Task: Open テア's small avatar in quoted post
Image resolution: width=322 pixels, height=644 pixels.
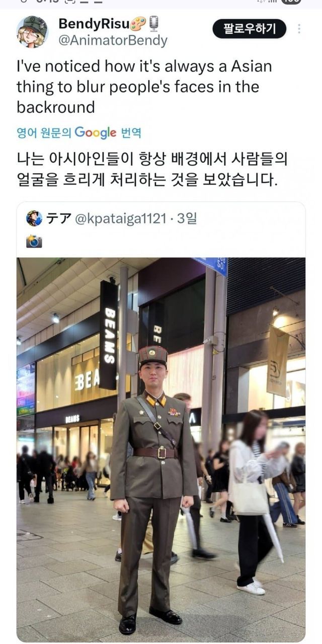Action: (x=34, y=218)
